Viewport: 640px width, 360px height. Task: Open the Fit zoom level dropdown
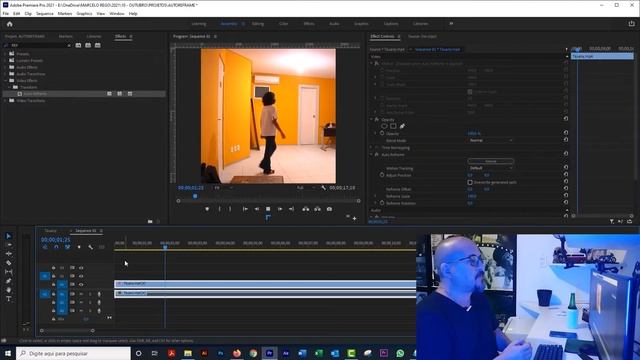coord(224,188)
